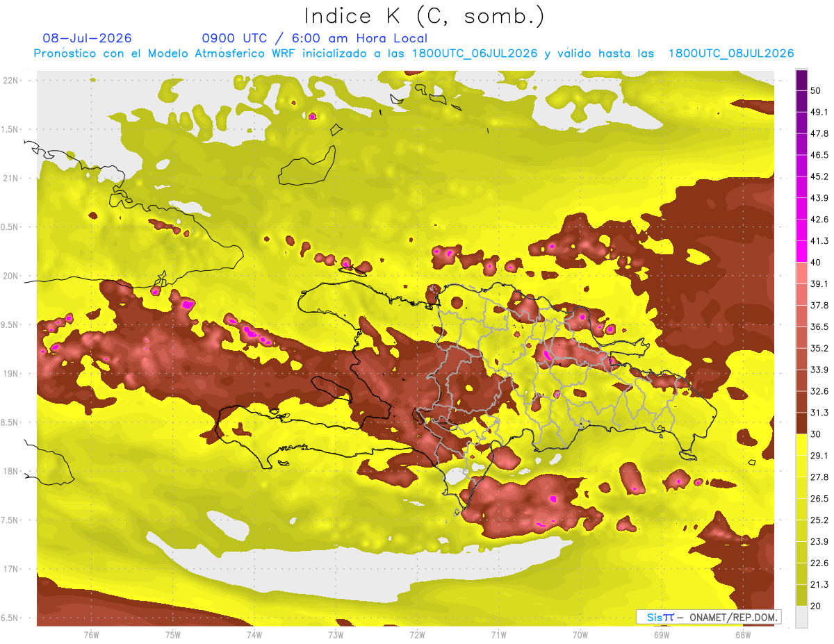834x644 pixels.
Task: Pick the pale gray swatch below the 20 label
Action: point(801,617)
